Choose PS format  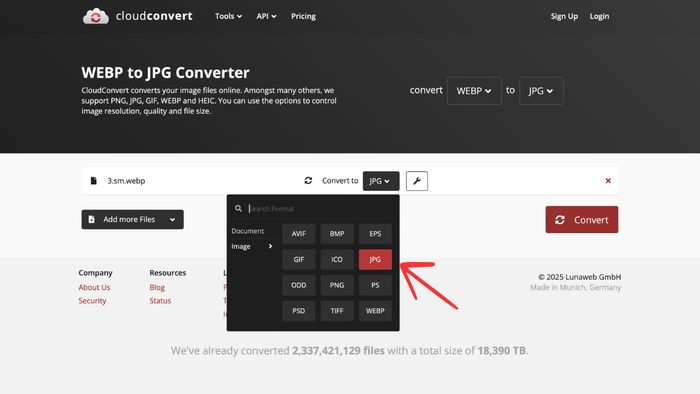pyautogui.click(x=375, y=285)
